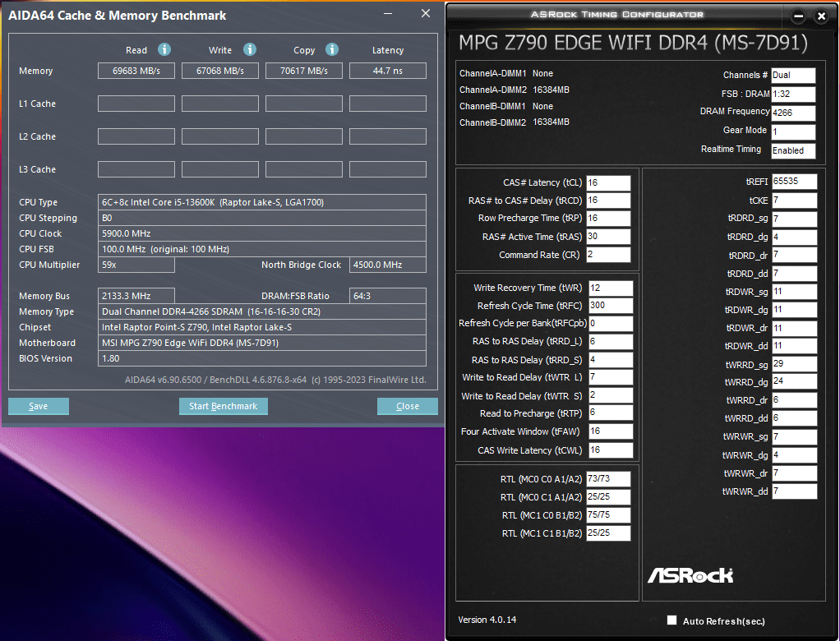Click the Write Recovery Time (tWR) field
Screen dimensions: 840x641
click(x=611, y=288)
